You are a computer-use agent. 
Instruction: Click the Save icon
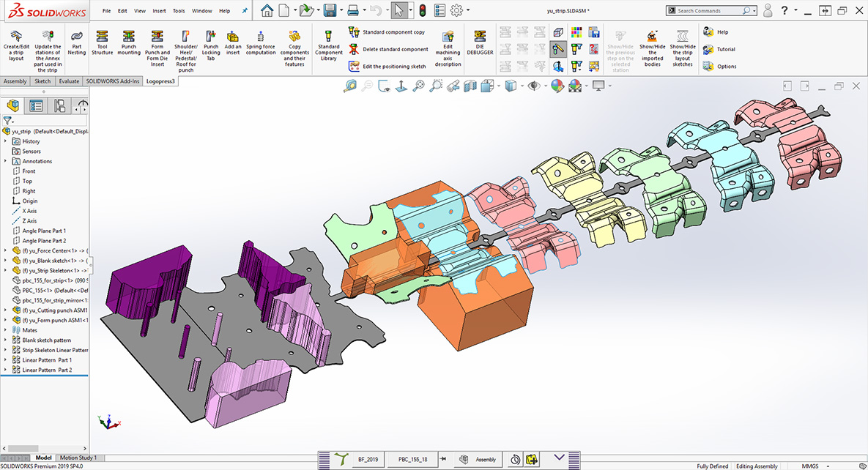330,10
